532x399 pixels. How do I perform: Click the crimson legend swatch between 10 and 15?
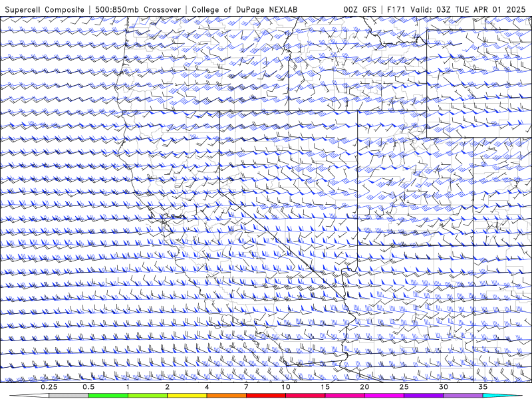[x=305, y=396]
